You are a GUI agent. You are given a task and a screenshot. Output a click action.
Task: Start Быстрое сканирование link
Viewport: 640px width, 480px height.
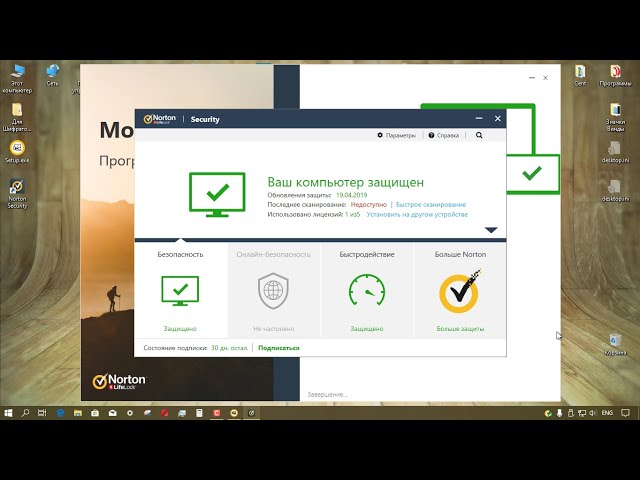(431, 204)
